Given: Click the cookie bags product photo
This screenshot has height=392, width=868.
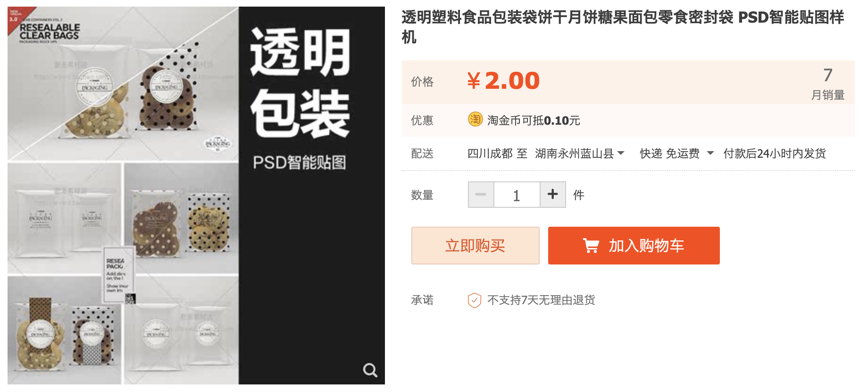Looking at the screenshot, I should click(123, 196).
